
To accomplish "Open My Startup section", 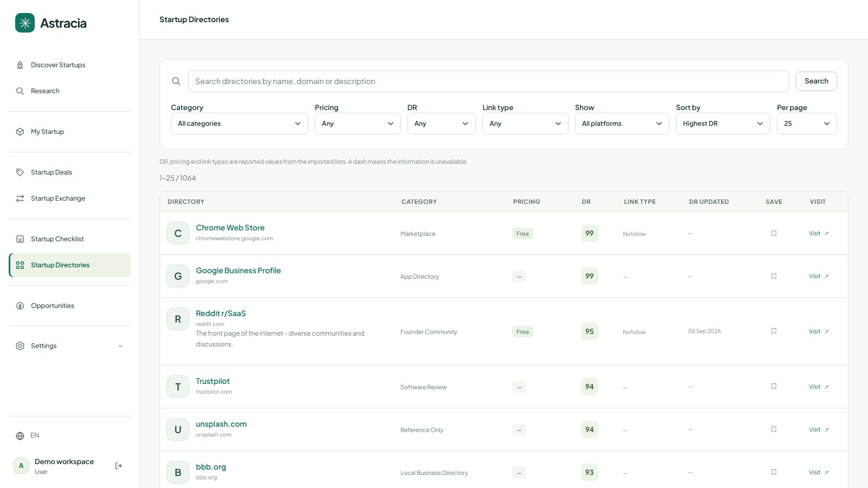I will coord(70,132).
